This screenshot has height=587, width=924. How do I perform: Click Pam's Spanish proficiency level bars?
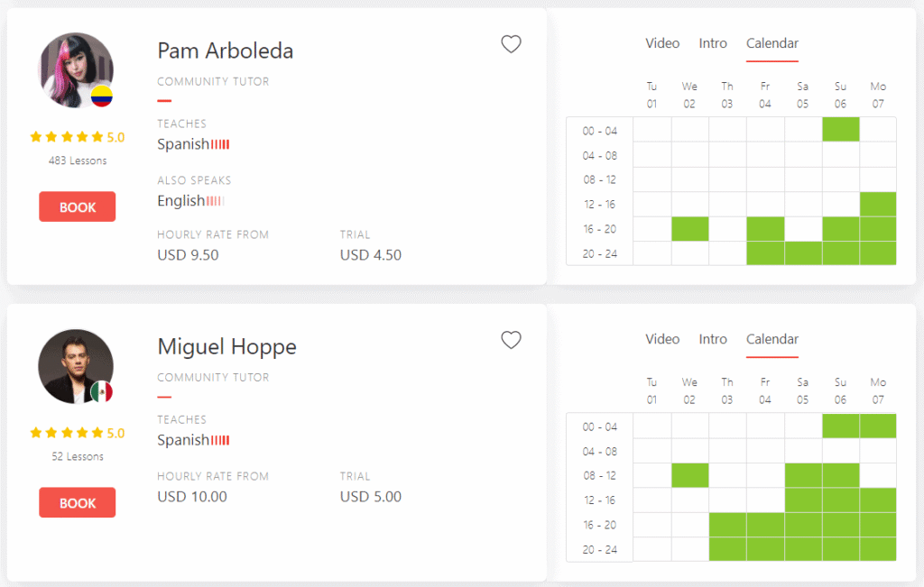[x=220, y=144]
